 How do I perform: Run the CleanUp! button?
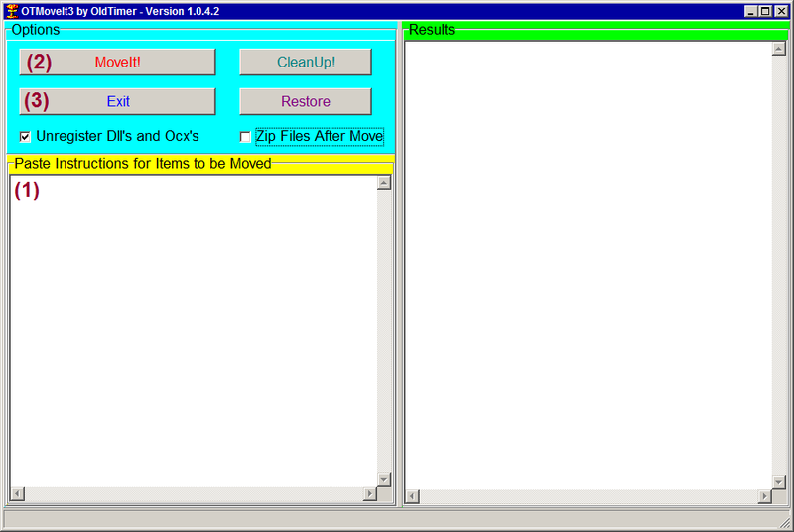tap(306, 62)
